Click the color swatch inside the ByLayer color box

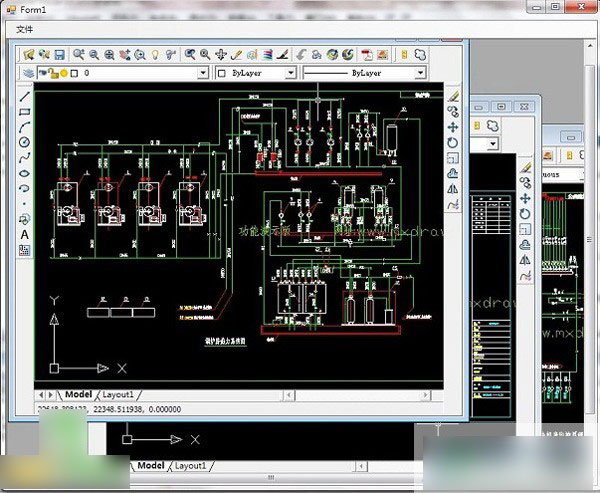pos(222,73)
